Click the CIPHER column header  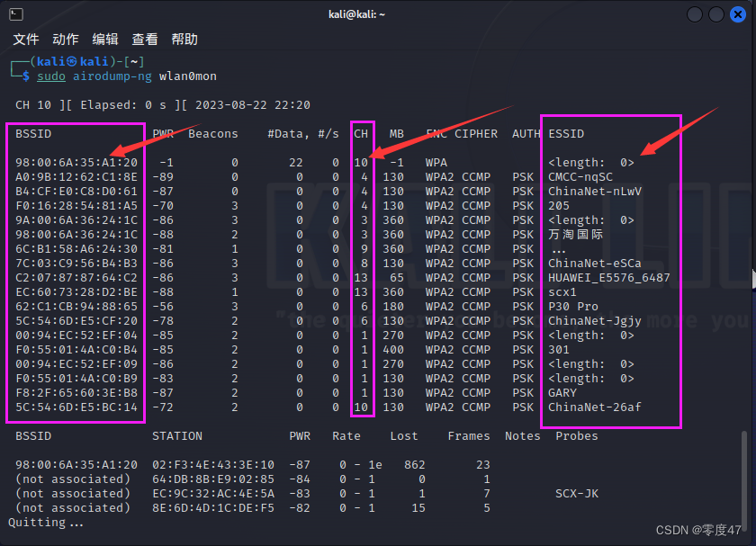(x=476, y=133)
